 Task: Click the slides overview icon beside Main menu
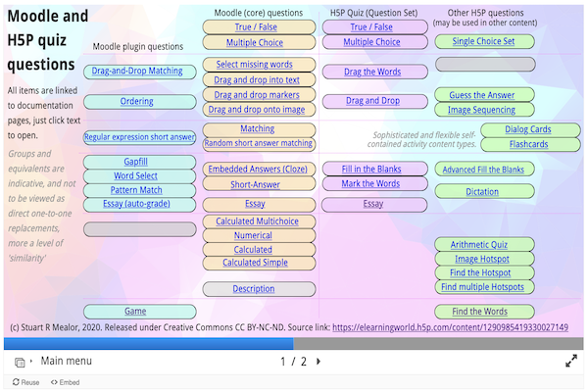(20, 362)
